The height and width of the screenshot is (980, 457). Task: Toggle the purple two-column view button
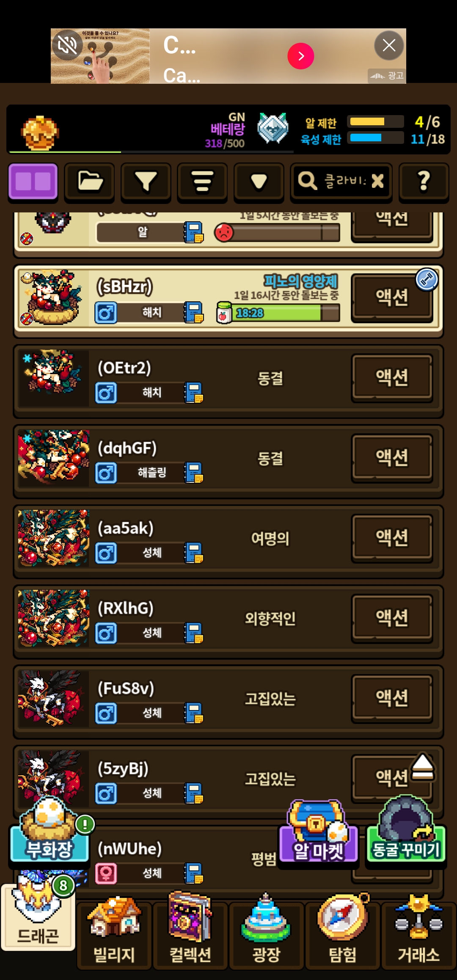click(33, 181)
